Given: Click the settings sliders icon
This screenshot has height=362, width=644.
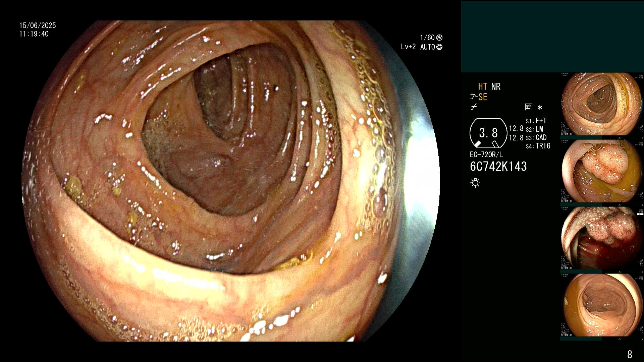Looking at the screenshot, I should (529, 107).
